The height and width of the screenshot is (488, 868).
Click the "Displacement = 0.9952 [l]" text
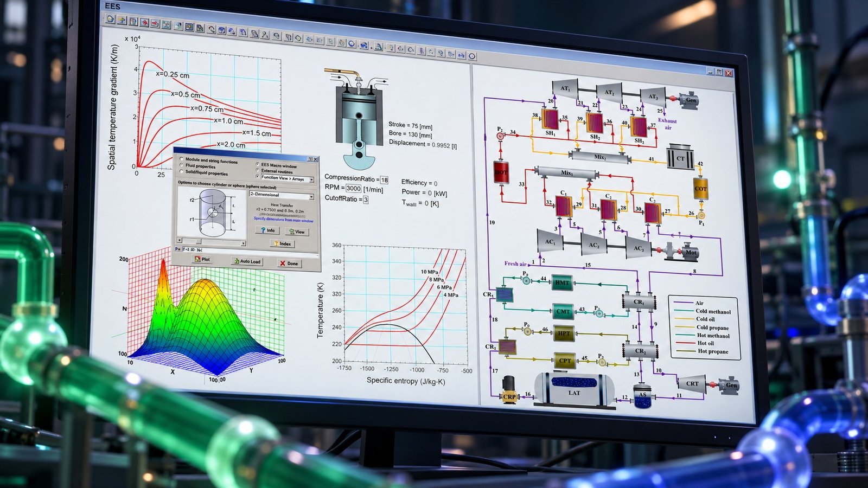point(423,144)
